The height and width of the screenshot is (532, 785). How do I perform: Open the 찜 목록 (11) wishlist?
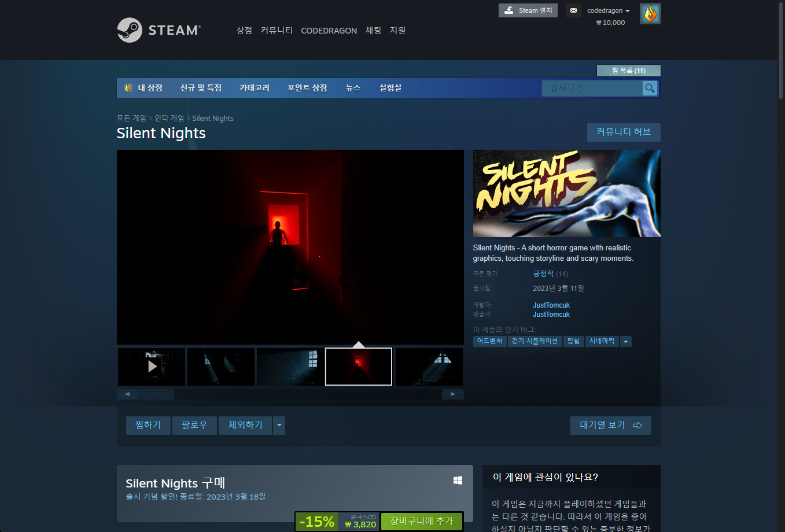(628, 71)
